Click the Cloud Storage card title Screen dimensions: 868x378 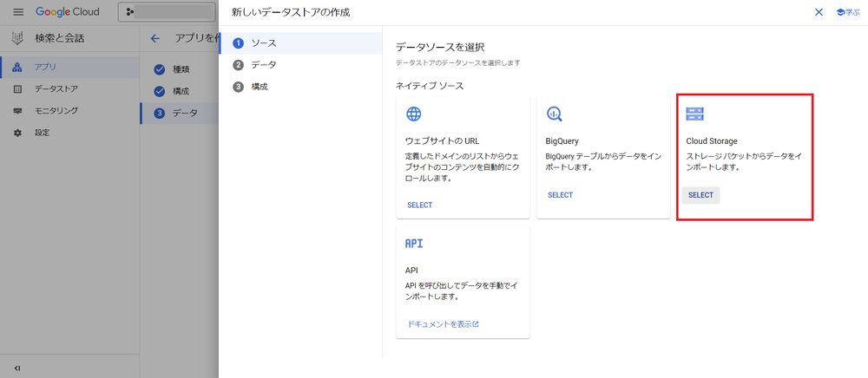pyautogui.click(x=712, y=141)
